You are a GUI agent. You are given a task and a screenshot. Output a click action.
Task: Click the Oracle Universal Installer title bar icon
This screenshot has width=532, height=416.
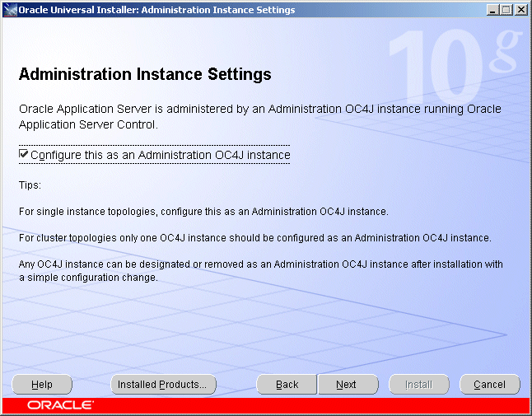pos(11,10)
